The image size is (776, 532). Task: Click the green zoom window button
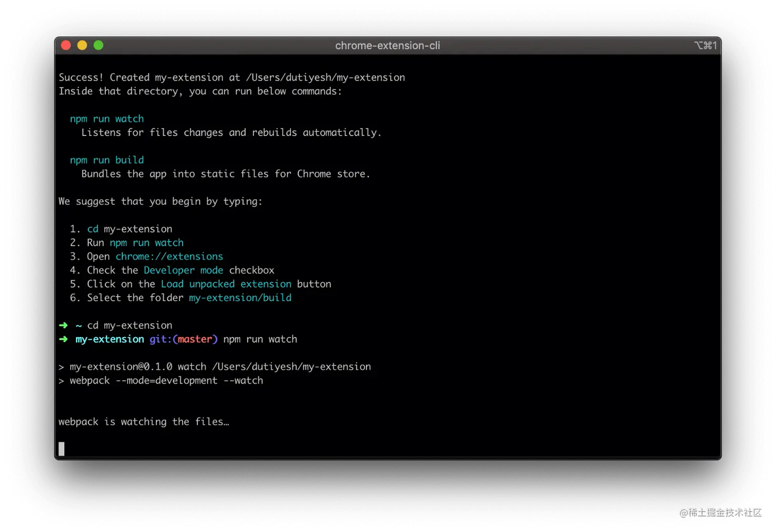[x=99, y=45]
